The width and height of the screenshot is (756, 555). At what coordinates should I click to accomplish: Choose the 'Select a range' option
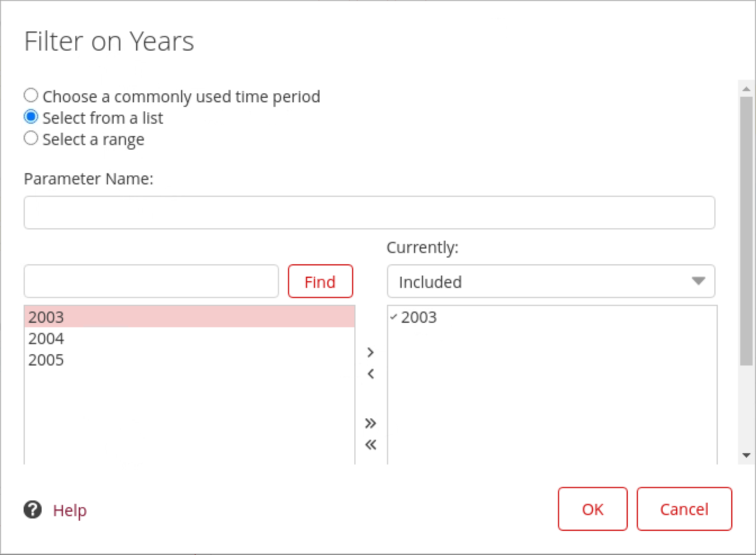click(x=31, y=138)
